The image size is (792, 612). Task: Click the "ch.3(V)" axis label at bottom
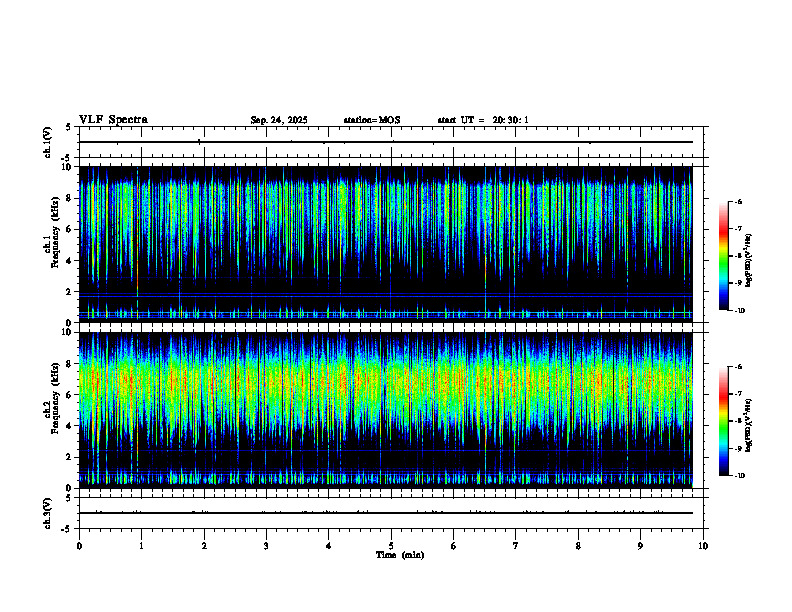coord(47,513)
